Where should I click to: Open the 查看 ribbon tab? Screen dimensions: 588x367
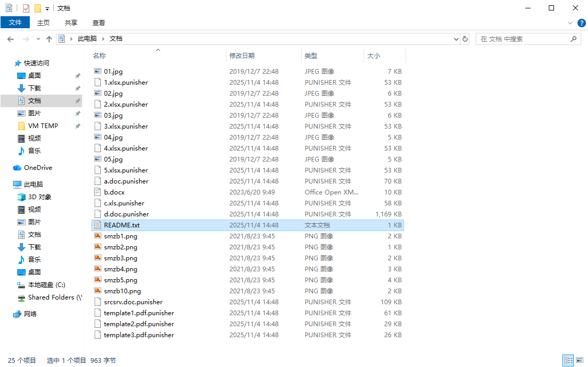99,22
